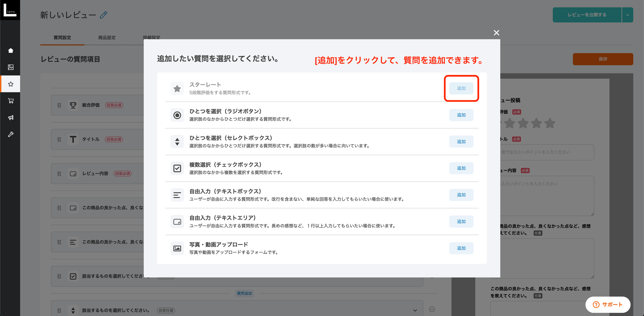Click the 保存 button

603,59
